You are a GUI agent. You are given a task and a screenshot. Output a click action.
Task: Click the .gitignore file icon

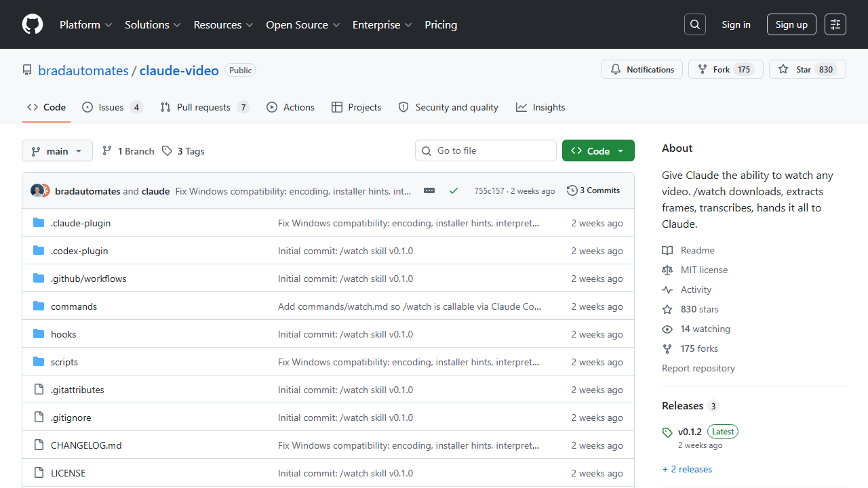click(x=39, y=418)
